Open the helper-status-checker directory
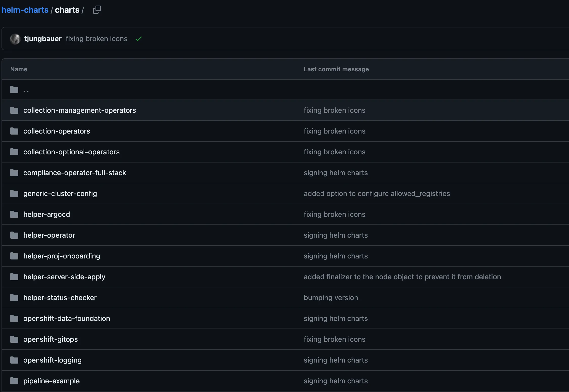This screenshot has width=569, height=392. tap(60, 298)
